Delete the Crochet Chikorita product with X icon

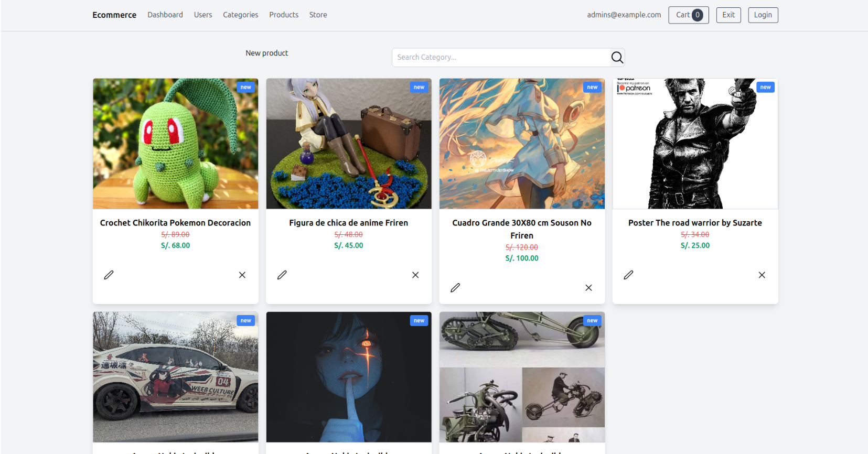242,275
